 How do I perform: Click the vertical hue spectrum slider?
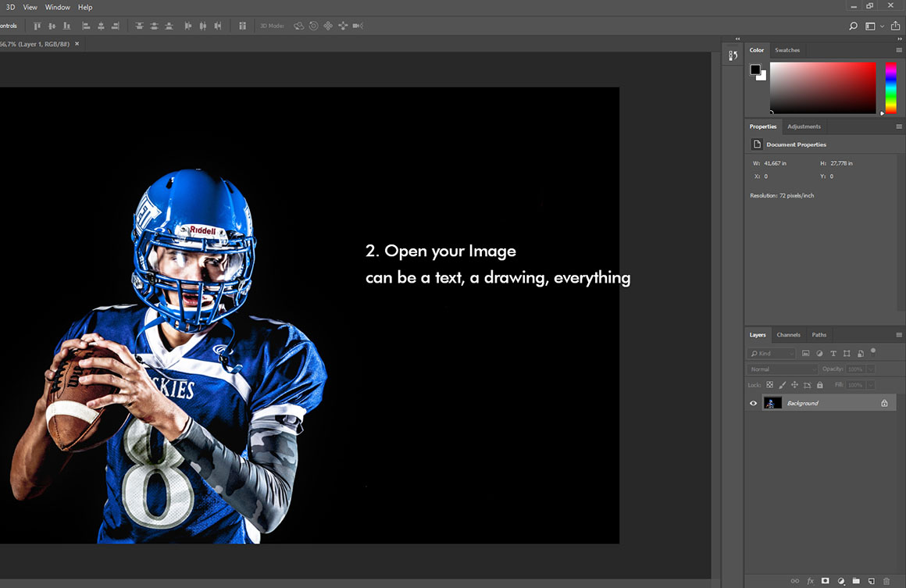pos(890,87)
